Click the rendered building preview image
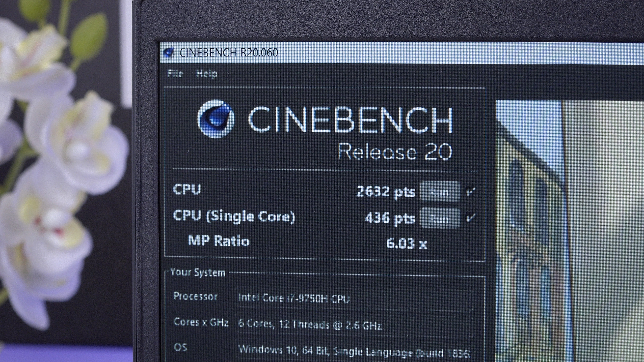The width and height of the screenshot is (644, 362). pyautogui.click(x=570, y=231)
